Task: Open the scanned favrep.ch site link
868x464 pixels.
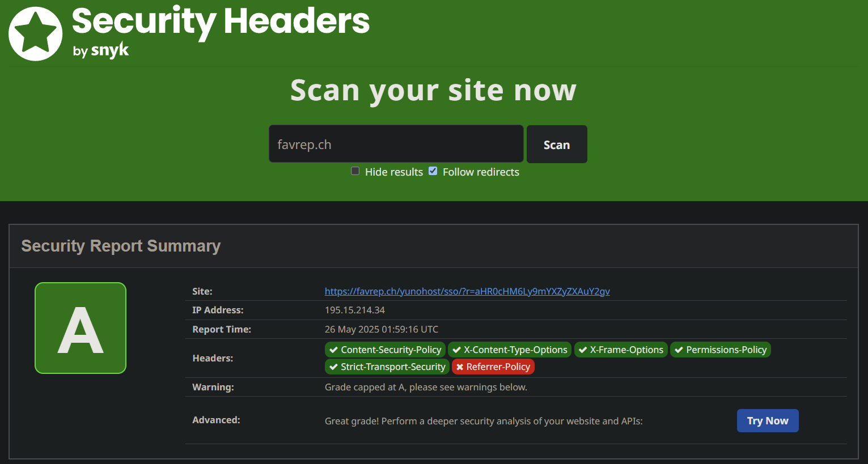Action: pos(467,291)
